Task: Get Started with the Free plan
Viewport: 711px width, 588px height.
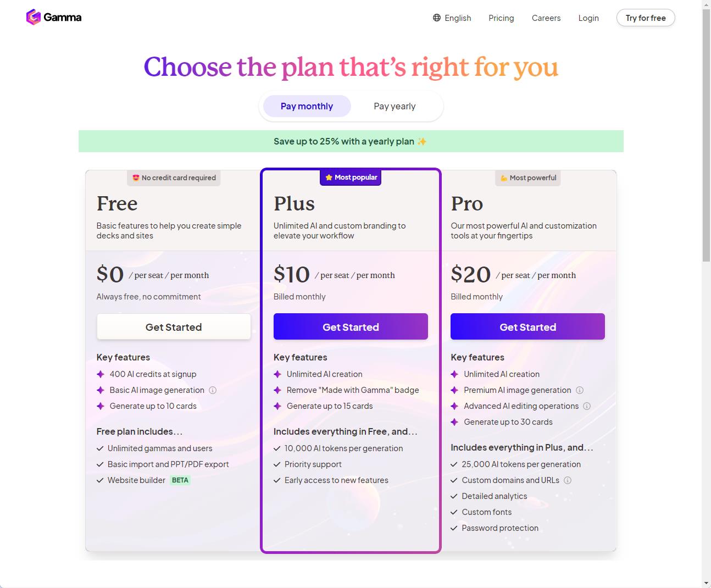Action: (174, 327)
